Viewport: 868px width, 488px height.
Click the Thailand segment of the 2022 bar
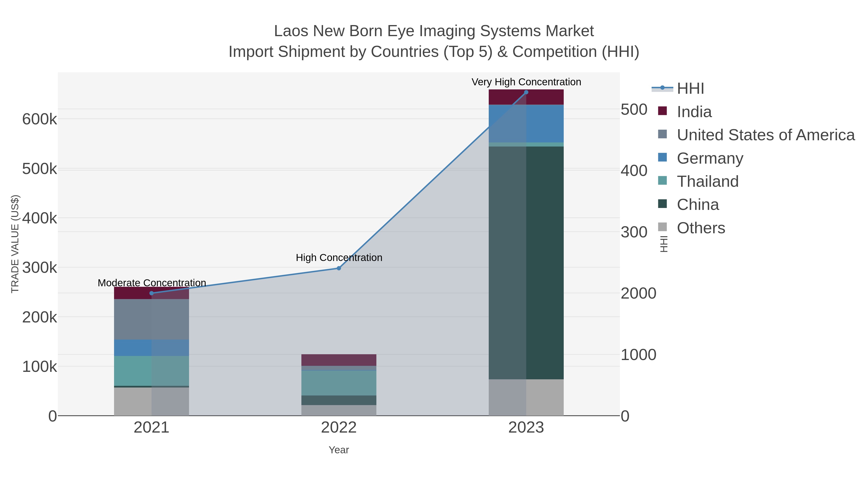pyautogui.click(x=339, y=383)
